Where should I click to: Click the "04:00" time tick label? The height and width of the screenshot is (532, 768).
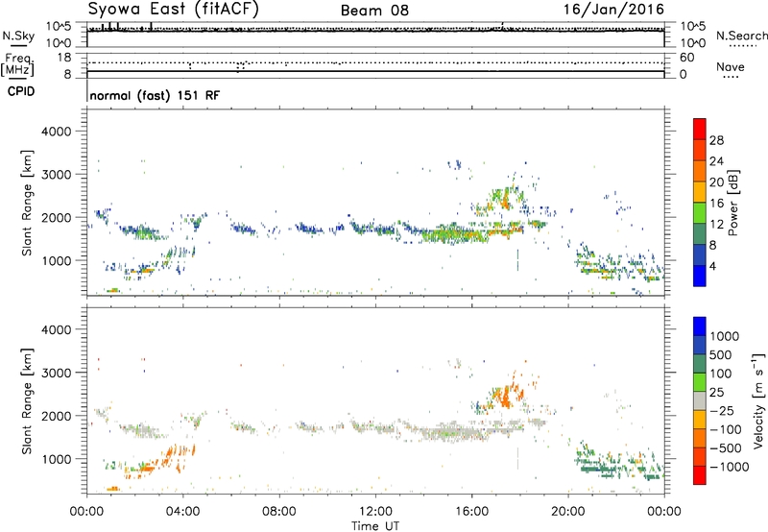point(182,512)
